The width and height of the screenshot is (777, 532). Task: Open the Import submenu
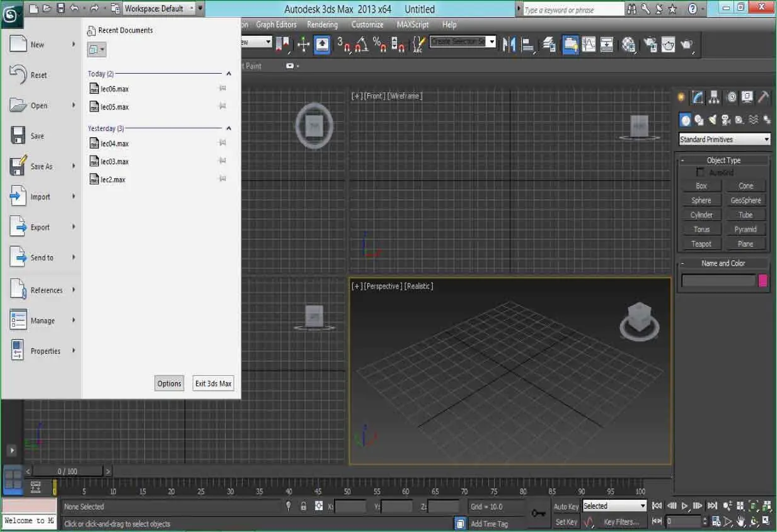[42, 196]
